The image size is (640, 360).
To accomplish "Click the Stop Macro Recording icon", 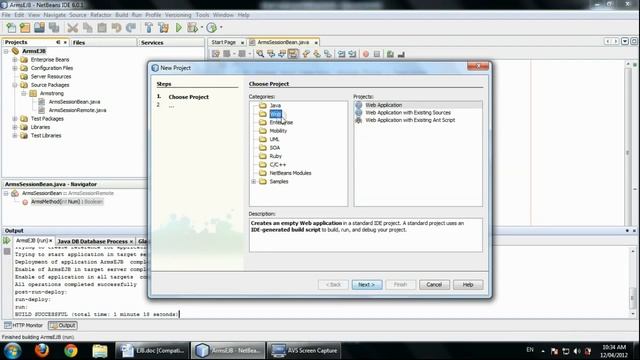I will click(377, 54).
